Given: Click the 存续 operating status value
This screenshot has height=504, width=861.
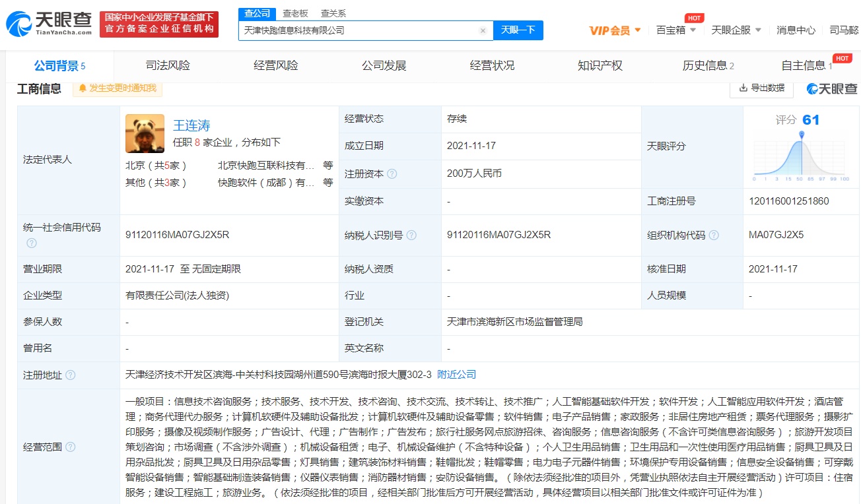Looking at the screenshot, I should click(456, 119).
